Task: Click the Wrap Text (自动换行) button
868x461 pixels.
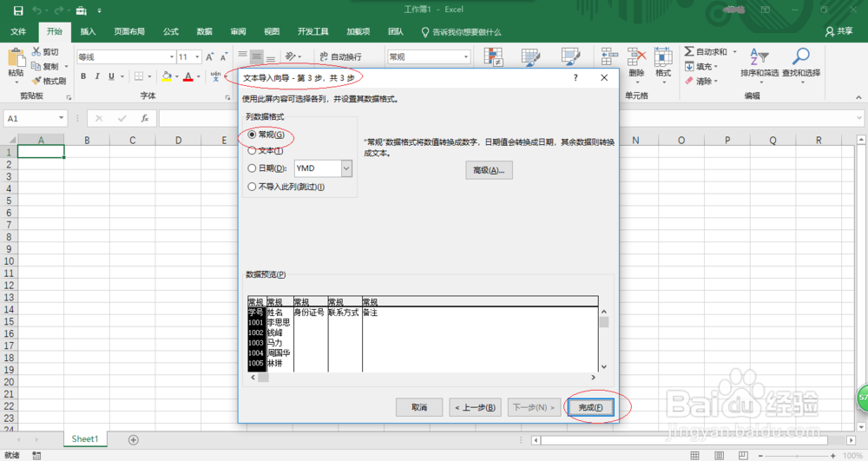Action: pos(340,56)
